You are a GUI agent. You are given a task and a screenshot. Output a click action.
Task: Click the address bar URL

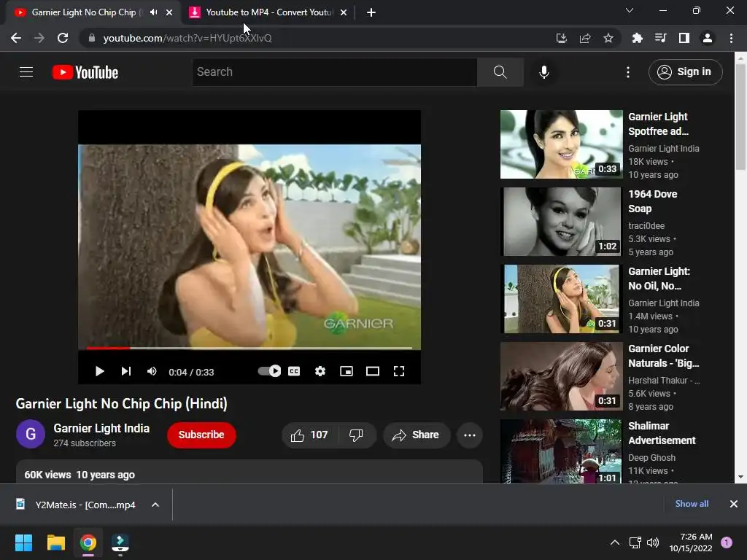point(187,38)
